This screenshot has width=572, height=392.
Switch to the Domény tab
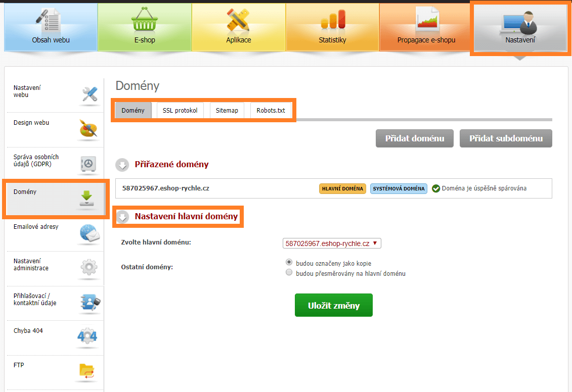point(133,111)
